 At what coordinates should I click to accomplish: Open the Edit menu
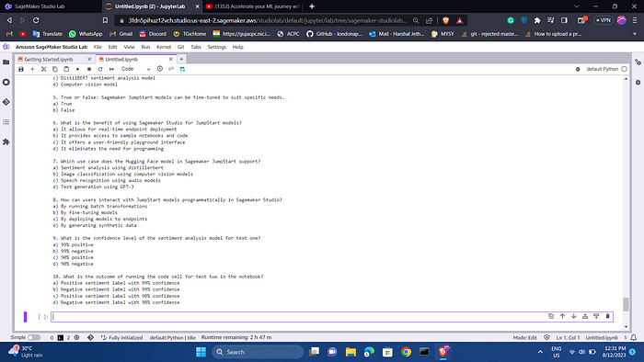click(112, 47)
